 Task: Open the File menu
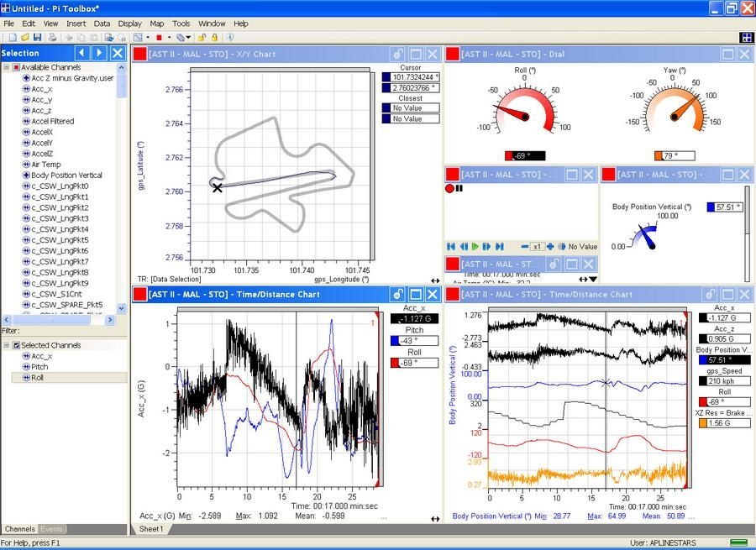pos(8,24)
